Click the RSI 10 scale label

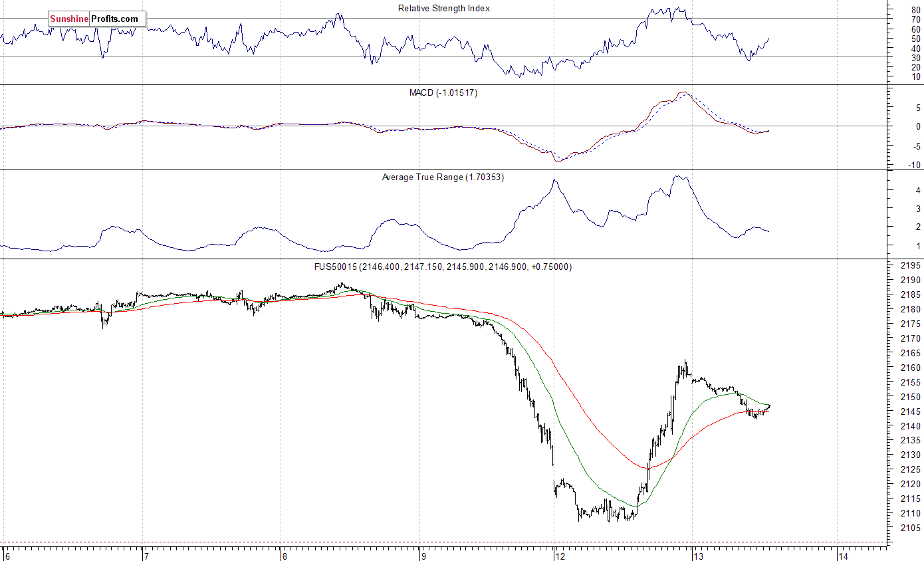916,77
